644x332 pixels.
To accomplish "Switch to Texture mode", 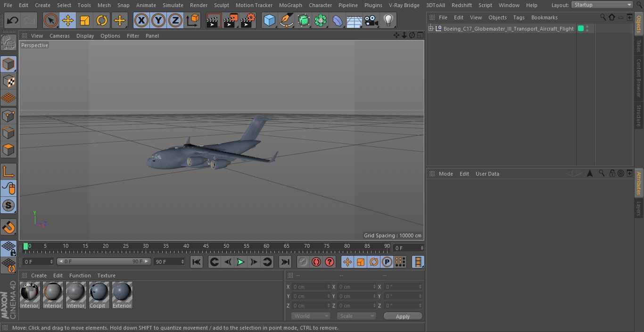I will (8, 81).
